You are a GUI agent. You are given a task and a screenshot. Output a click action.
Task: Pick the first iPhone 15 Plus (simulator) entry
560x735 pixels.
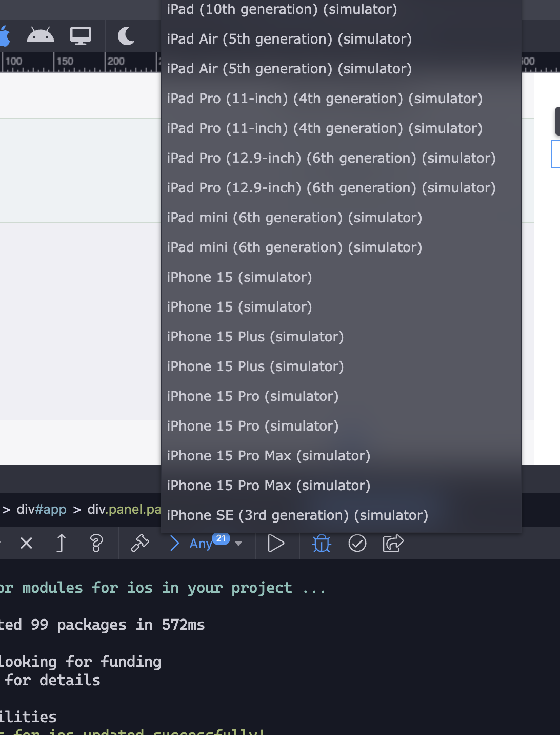(x=341, y=337)
